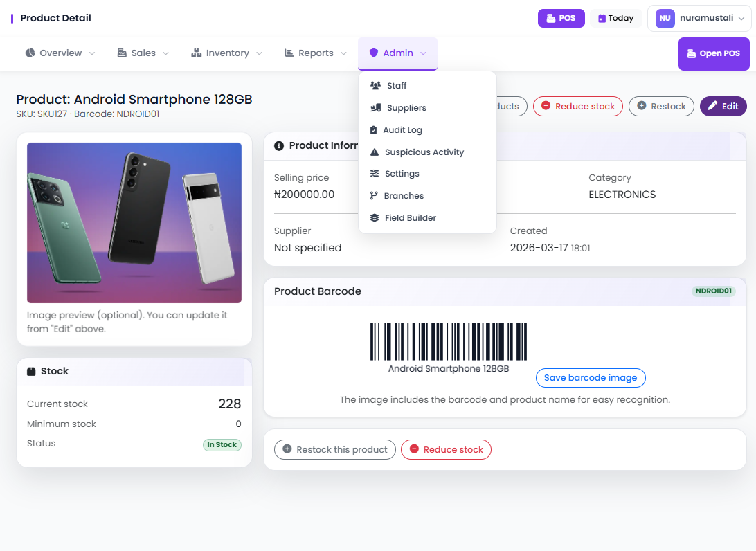
Task: Click the Staff people icon
Action: (x=376, y=86)
